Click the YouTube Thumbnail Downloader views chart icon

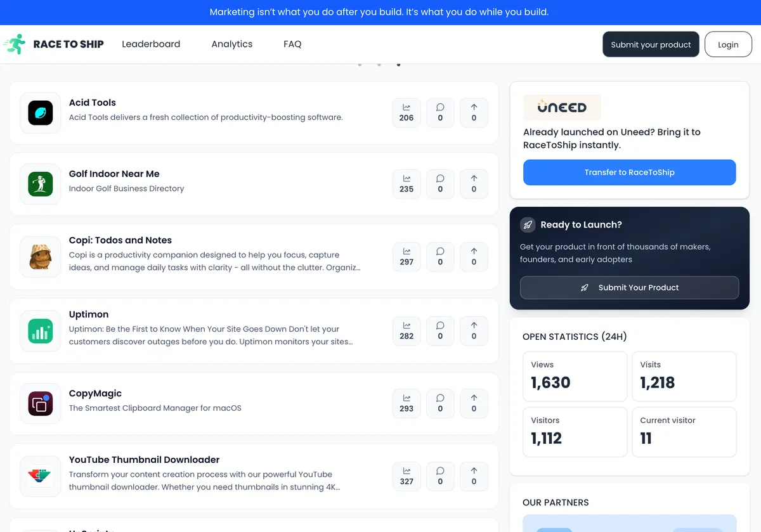point(407,471)
